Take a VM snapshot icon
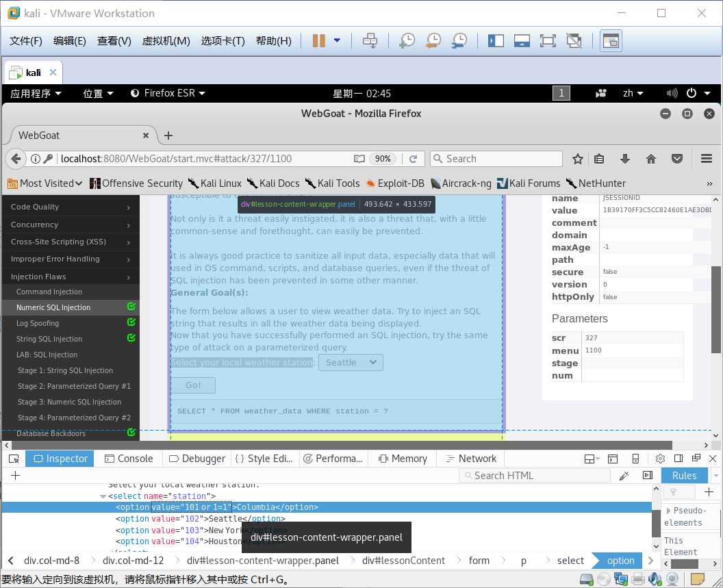Image resolution: width=723 pixels, height=588 pixels. click(407, 40)
